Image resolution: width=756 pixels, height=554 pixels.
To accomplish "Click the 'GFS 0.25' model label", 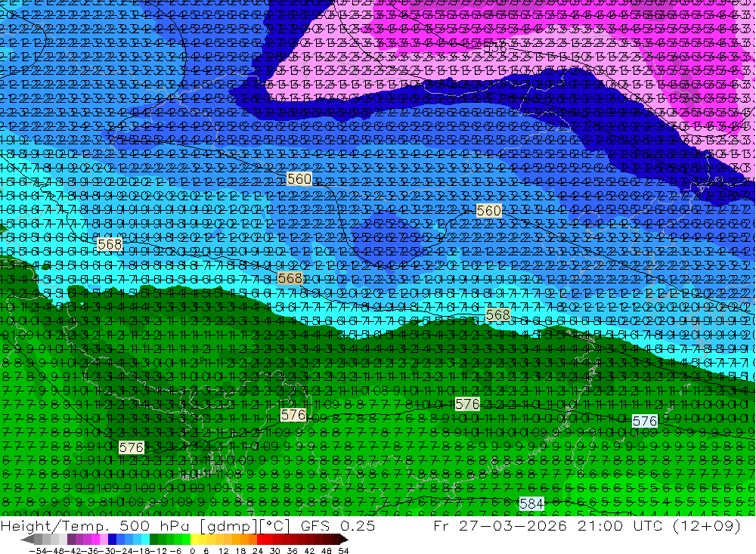I will 337,525.
